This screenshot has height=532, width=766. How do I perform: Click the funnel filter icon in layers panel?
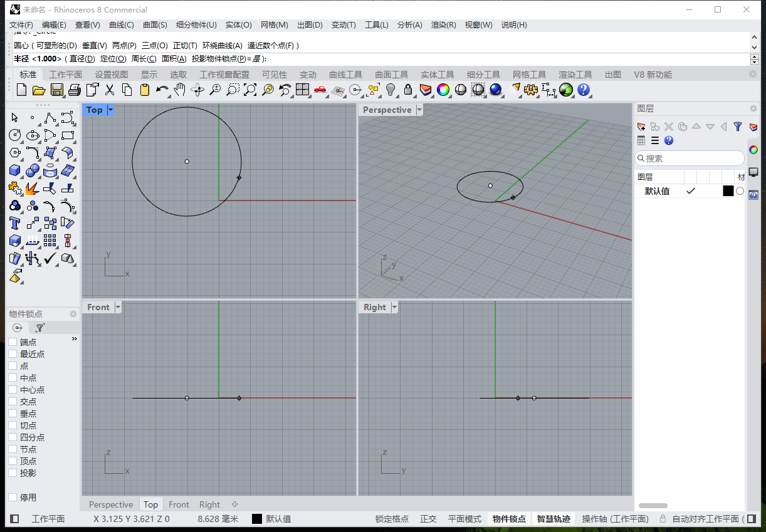738,127
